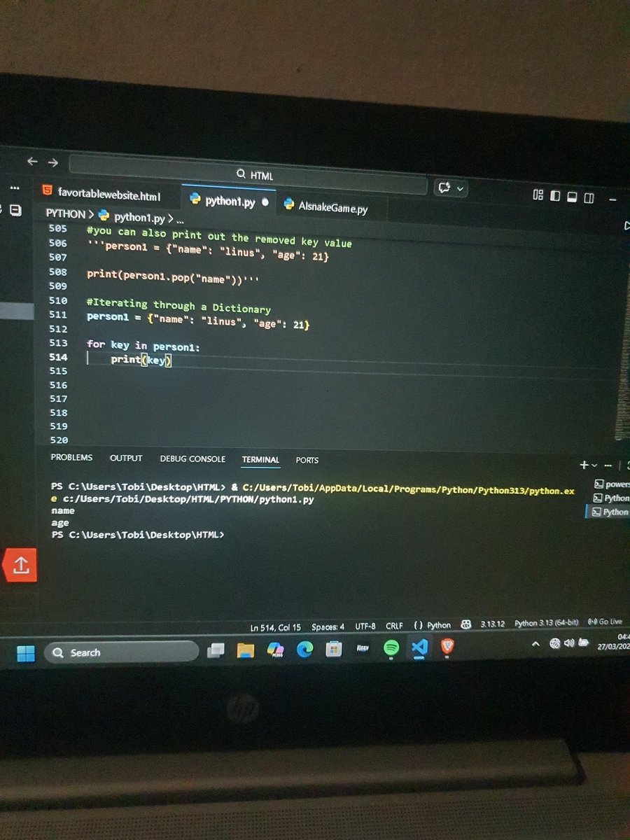Click the volume speaker tray icon

[x=568, y=643]
